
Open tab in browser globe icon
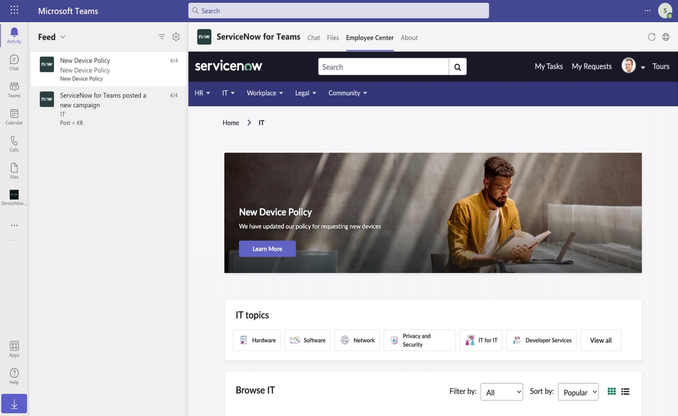pyautogui.click(x=666, y=37)
